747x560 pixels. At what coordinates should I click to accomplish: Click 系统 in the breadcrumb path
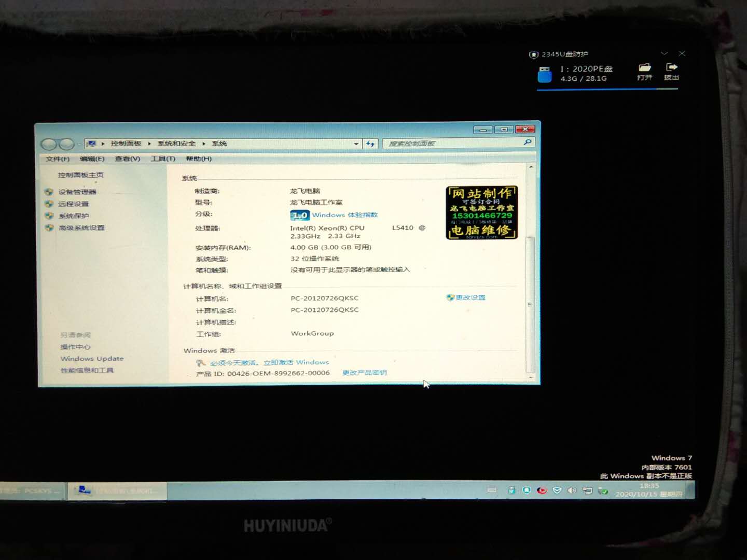(219, 144)
